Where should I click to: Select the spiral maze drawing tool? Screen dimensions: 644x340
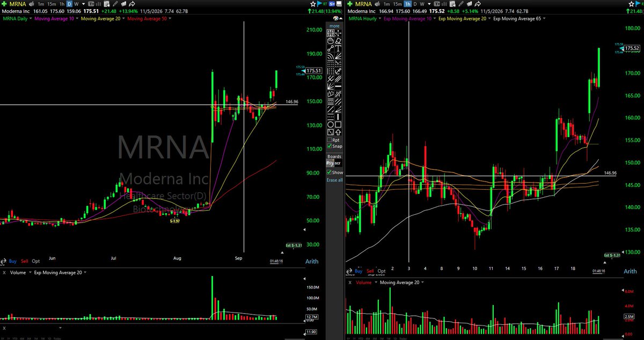point(330,132)
